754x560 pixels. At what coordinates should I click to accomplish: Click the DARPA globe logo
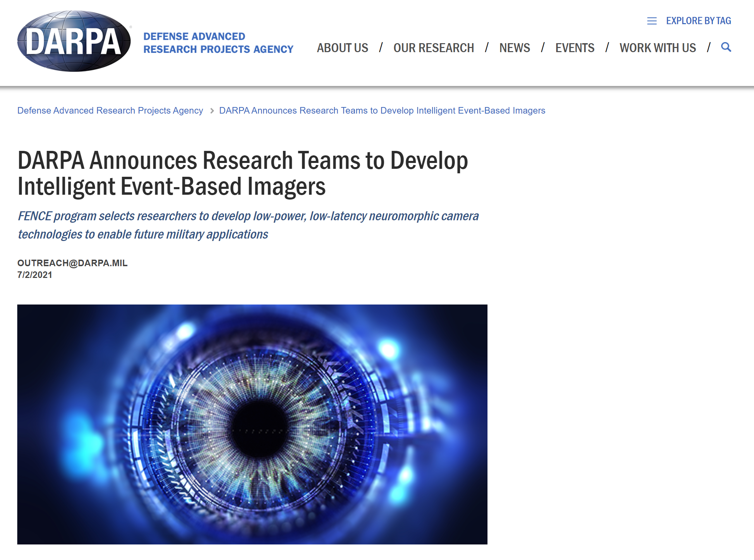[74, 41]
